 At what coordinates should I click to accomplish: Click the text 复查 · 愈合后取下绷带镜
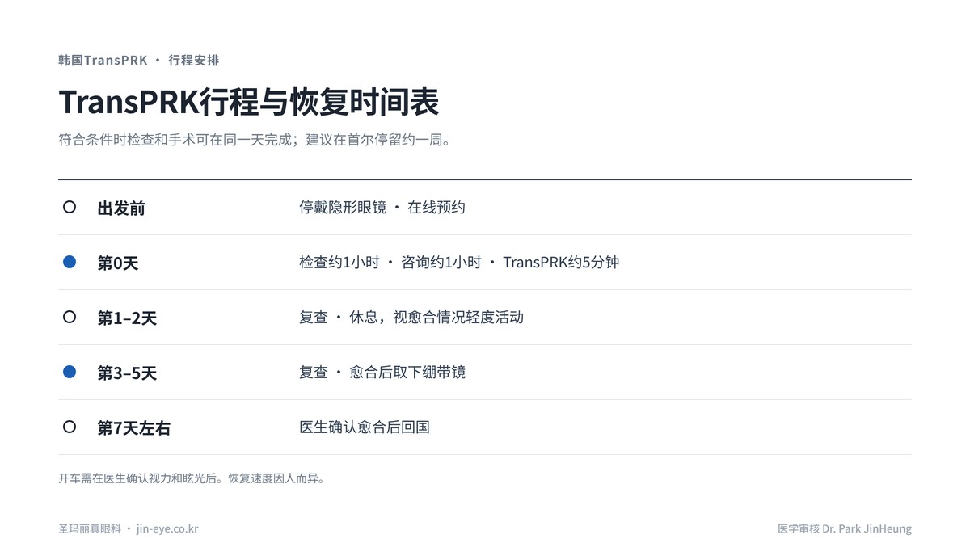[x=382, y=373]
